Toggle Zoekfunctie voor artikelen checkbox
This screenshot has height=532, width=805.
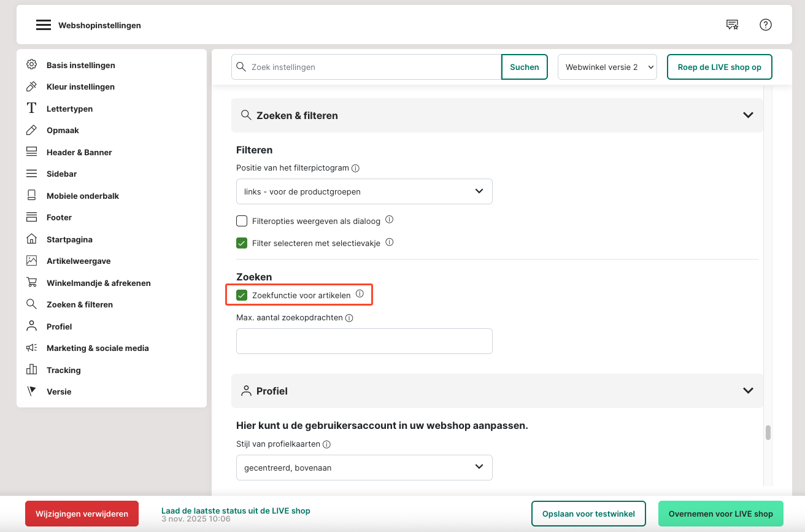click(x=242, y=295)
